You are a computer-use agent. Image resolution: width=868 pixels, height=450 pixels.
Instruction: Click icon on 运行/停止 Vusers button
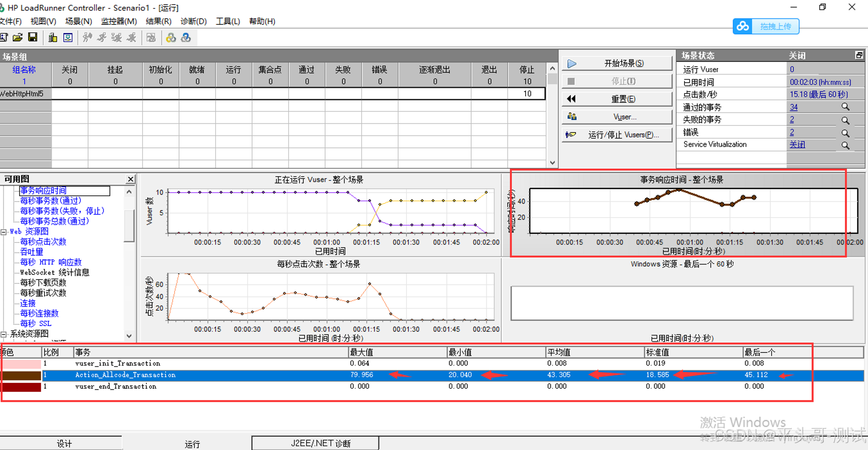click(571, 135)
